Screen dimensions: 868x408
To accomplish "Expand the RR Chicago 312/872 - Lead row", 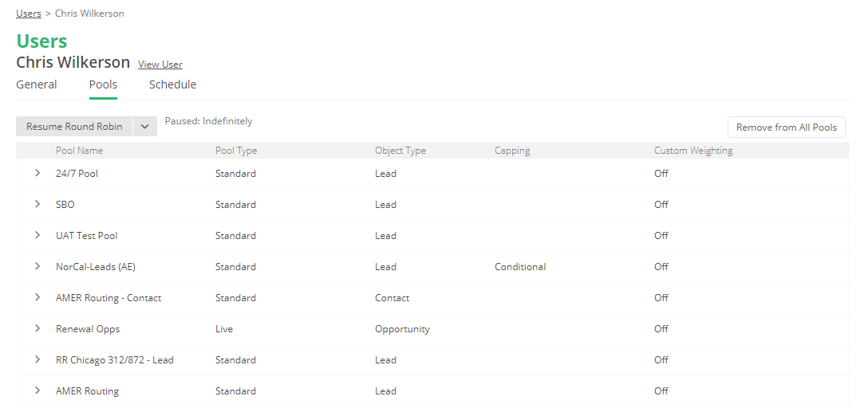I will click(x=37, y=359).
